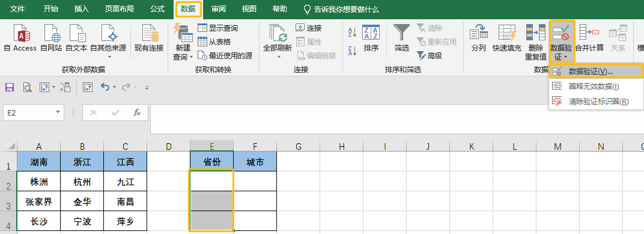
Task: Click 显示查询 show queries
Action: (217, 28)
